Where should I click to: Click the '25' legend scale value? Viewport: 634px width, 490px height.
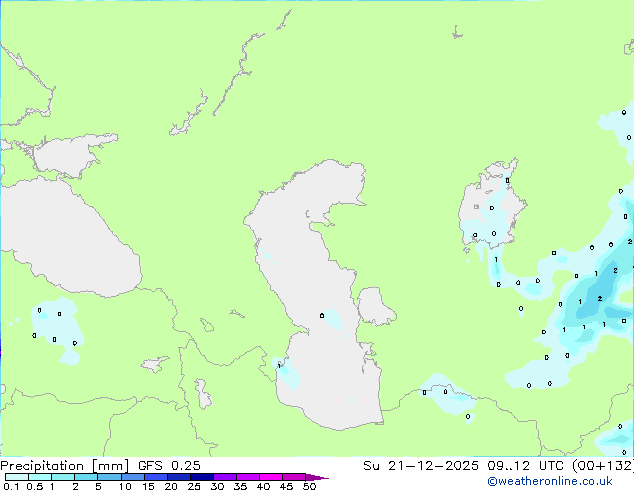pyautogui.click(x=194, y=486)
